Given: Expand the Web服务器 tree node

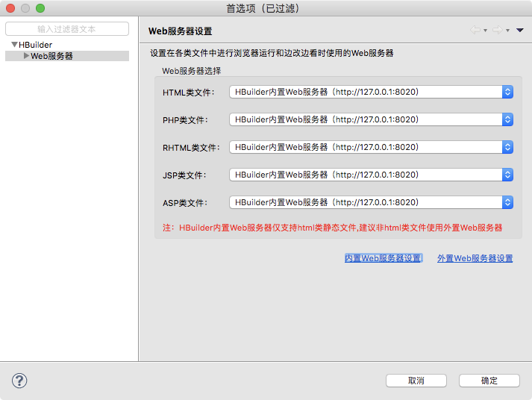Looking at the screenshot, I should (x=26, y=56).
